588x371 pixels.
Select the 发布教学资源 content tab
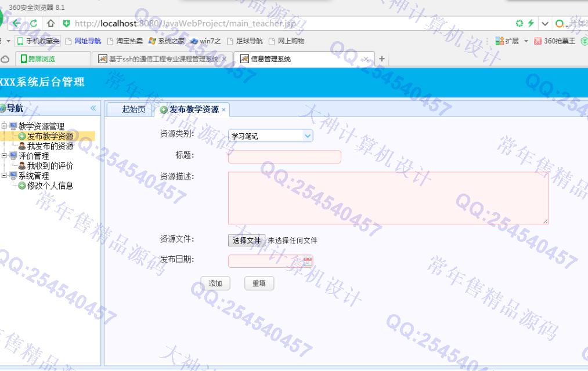pyautogui.click(x=193, y=110)
